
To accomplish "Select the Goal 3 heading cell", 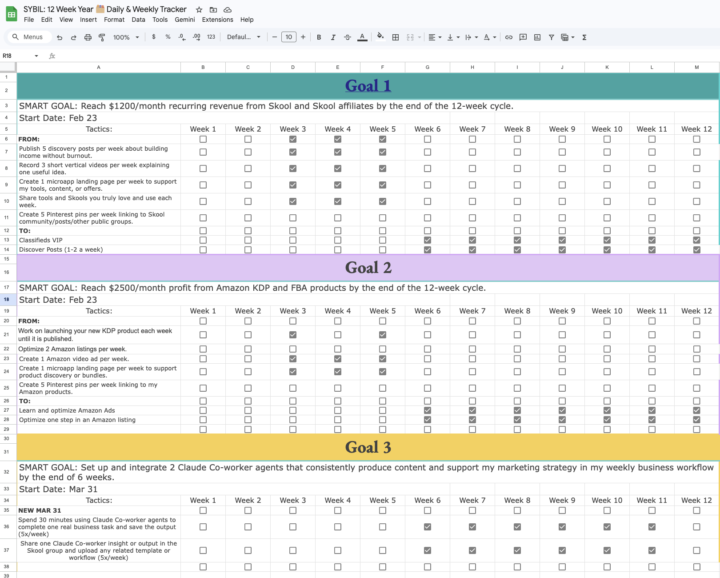I will (x=368, y=447).
